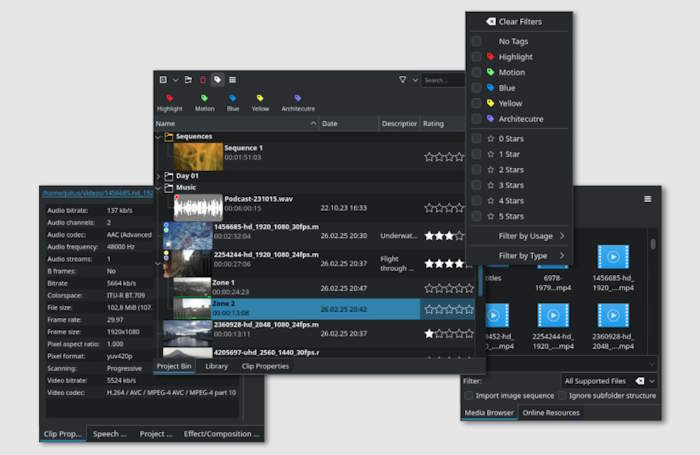This screenshot has width=700, height=455.
Task: Click the Search field in project bin
Action: (x=443, y=80)
